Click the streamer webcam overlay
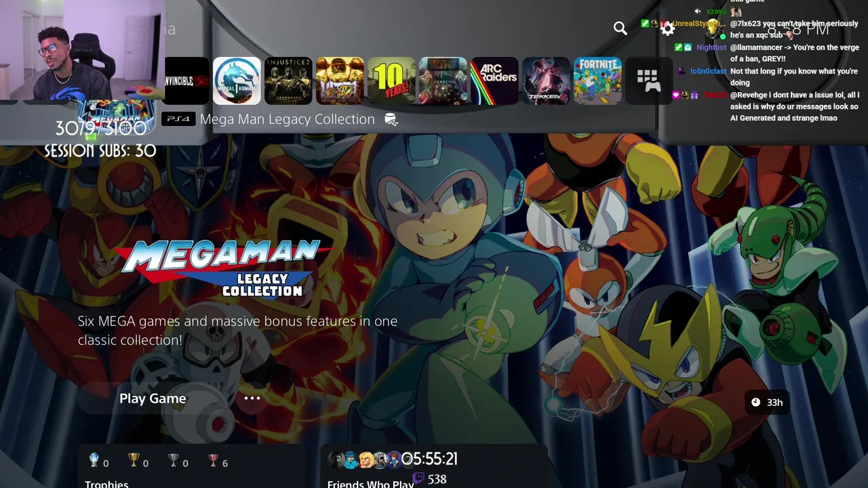This screenshot has height=488, width=868. click(x=81, y=50)
